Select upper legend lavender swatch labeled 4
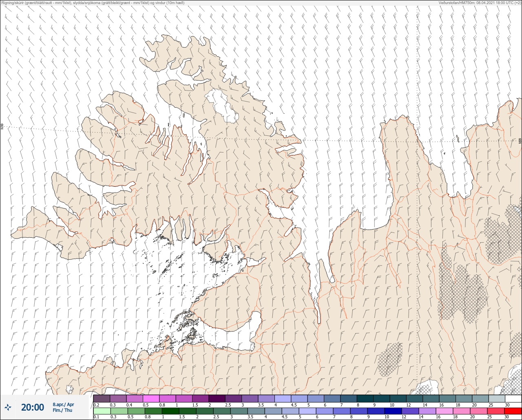 click(x=283, y=398)
